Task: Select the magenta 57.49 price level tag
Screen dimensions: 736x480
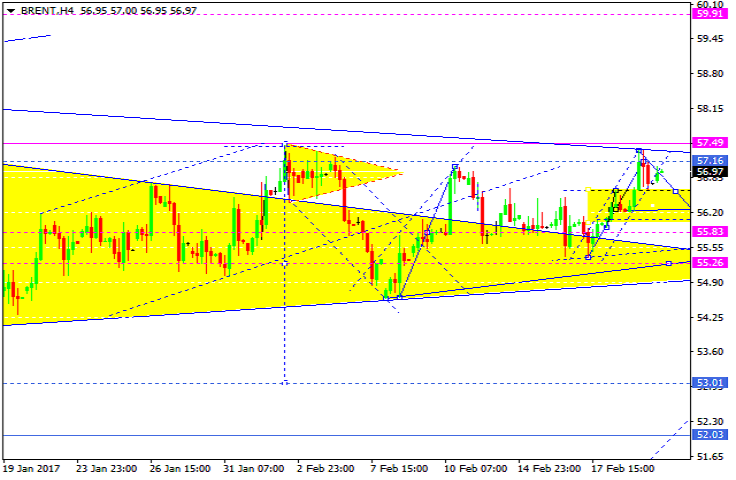Action: click(x=710, y=143)
